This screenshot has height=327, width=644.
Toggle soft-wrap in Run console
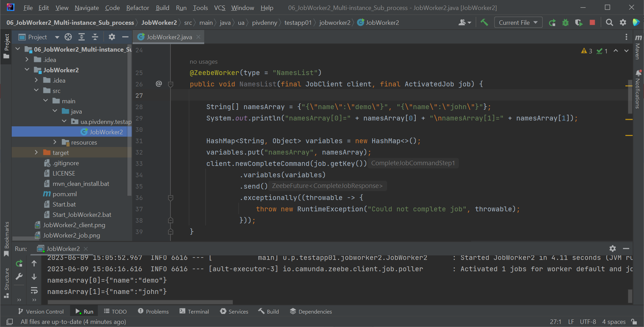pyautogui.click(x=34, y=291)
